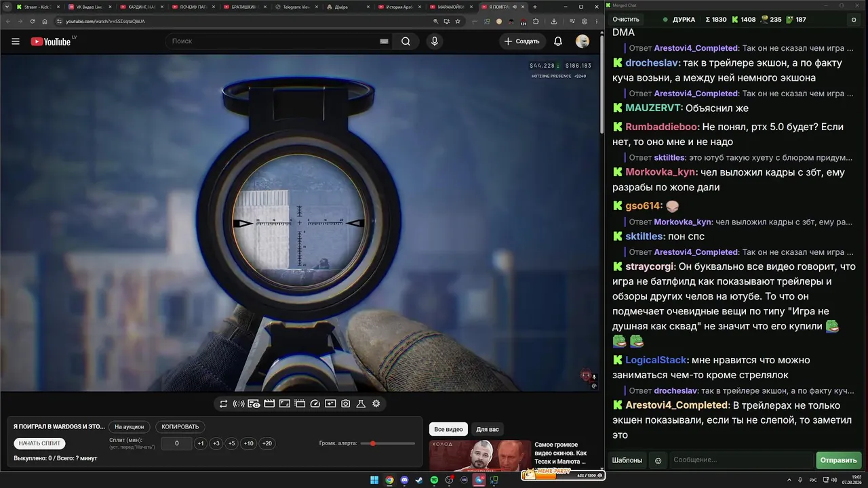Open the browser tab search dropdown
Screen dimensions: 868x488
pyautogui.click(x=6, y=7)
